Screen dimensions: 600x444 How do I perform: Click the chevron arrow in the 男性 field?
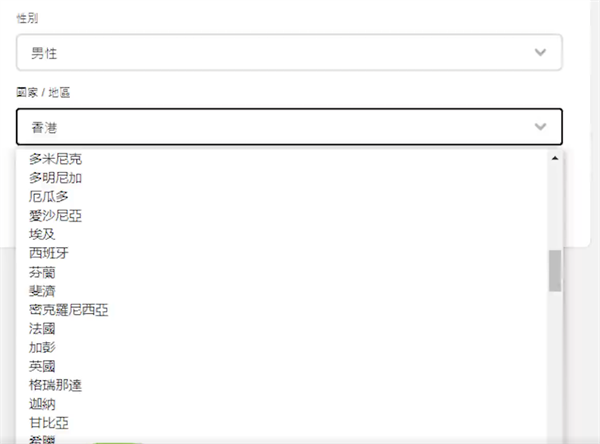pos(541,52)
